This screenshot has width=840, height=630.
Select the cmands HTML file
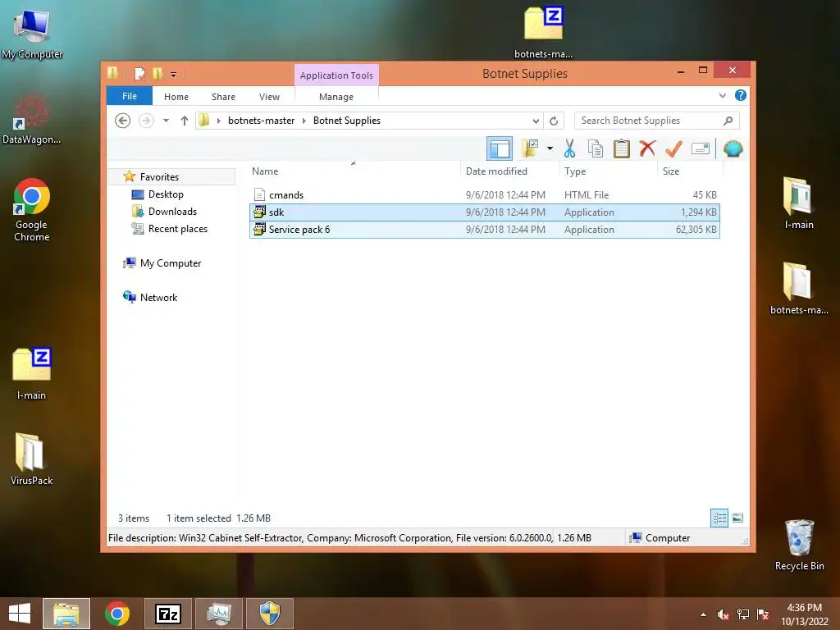pyautogui.click(x=484, y=195)
